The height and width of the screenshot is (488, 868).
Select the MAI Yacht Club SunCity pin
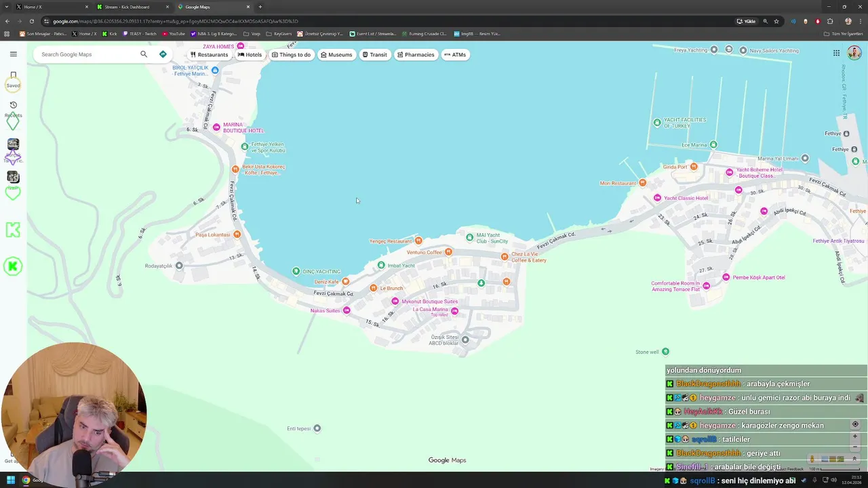469,237
